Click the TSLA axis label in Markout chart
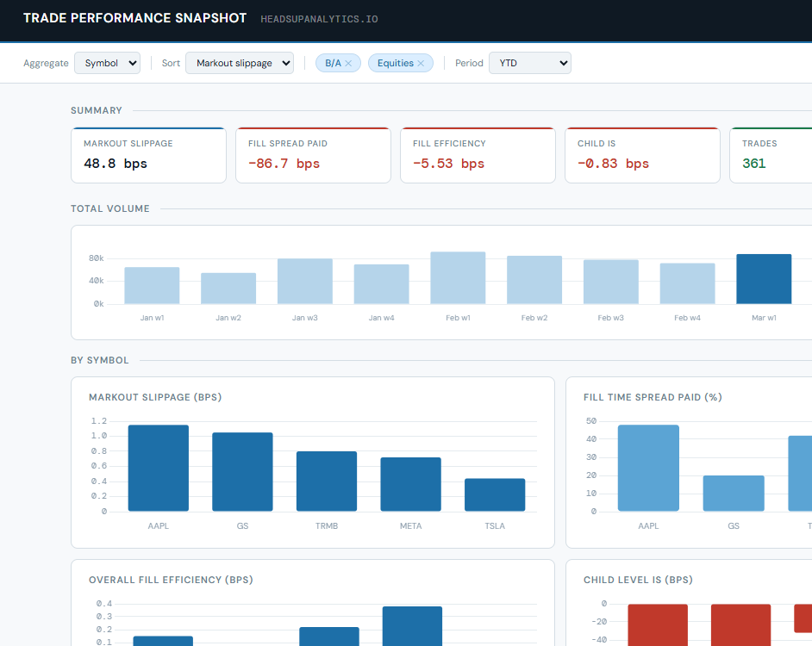This screenshot has width=812, height=646. click(495, 526)
